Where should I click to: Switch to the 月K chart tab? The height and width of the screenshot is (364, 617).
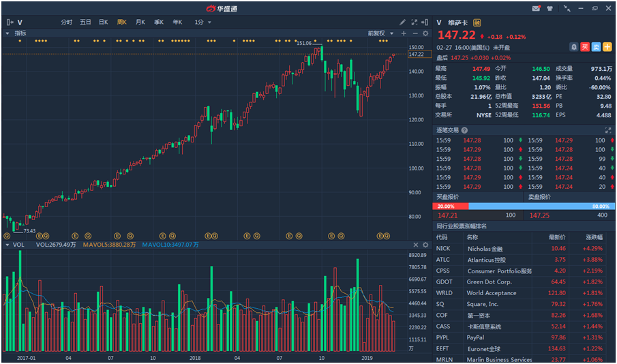click(140, 22)
